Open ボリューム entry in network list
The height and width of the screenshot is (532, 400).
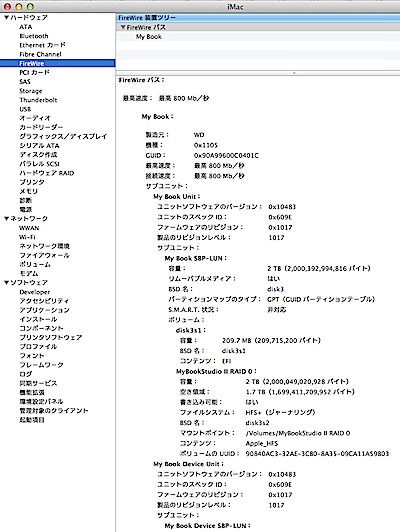[35, 265]
